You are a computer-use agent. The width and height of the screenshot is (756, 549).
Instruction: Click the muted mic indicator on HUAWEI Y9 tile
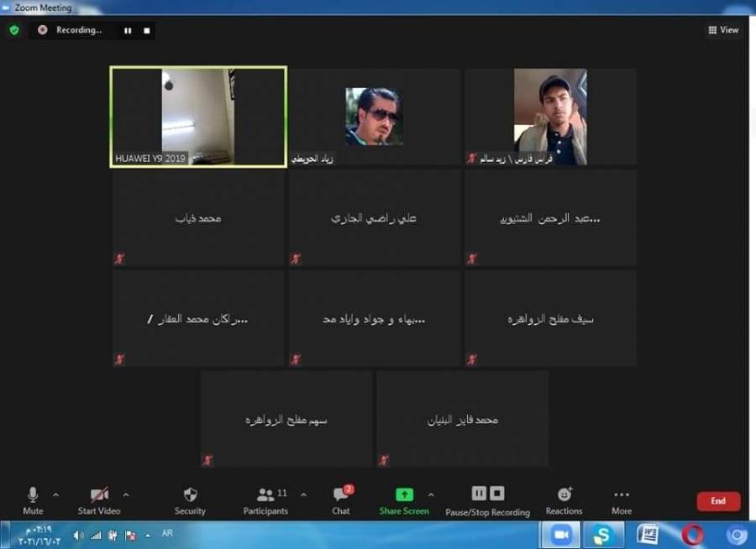pyautogui.click(x=118, y=158)
